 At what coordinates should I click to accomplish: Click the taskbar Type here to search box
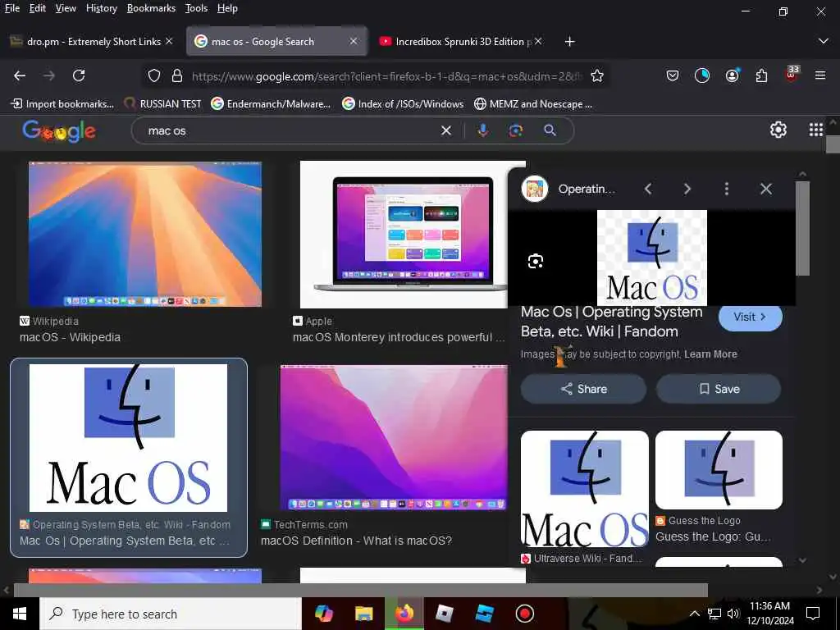[171, 614]
